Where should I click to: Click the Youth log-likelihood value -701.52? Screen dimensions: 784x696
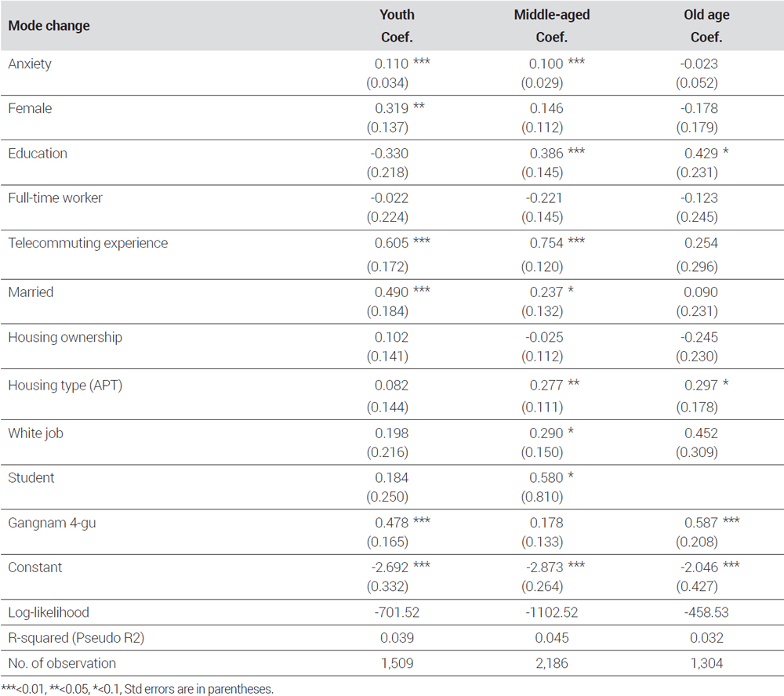tap(397, 612)
